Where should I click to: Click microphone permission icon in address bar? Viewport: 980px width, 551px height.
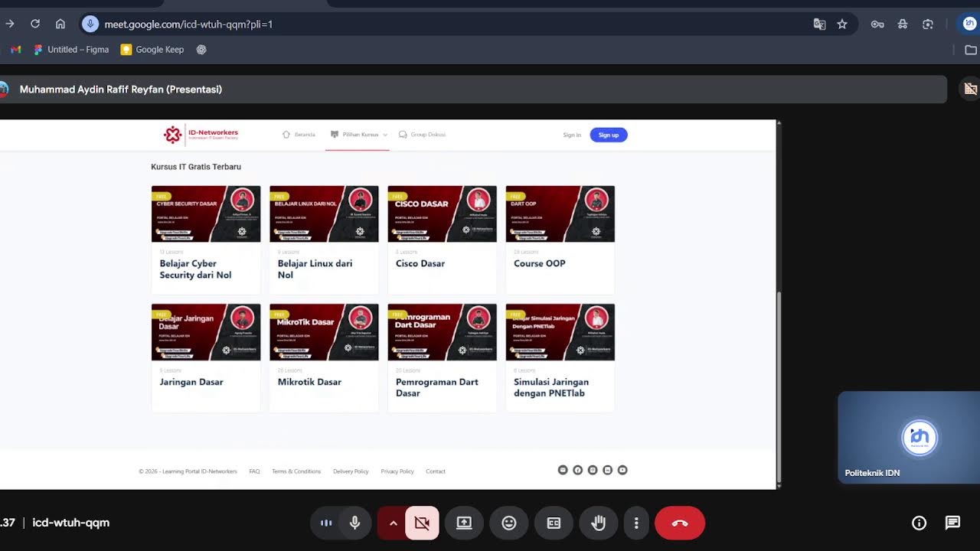(90, 24)
